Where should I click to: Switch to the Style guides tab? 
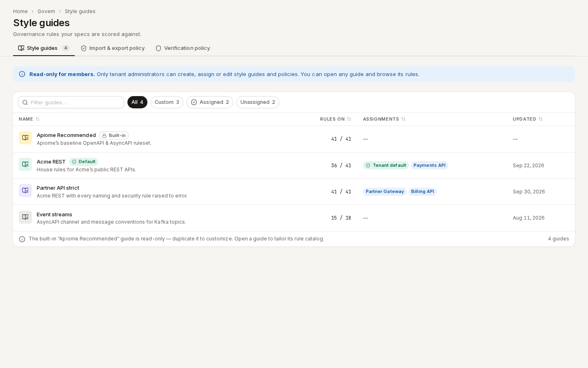tap(44, 48)
